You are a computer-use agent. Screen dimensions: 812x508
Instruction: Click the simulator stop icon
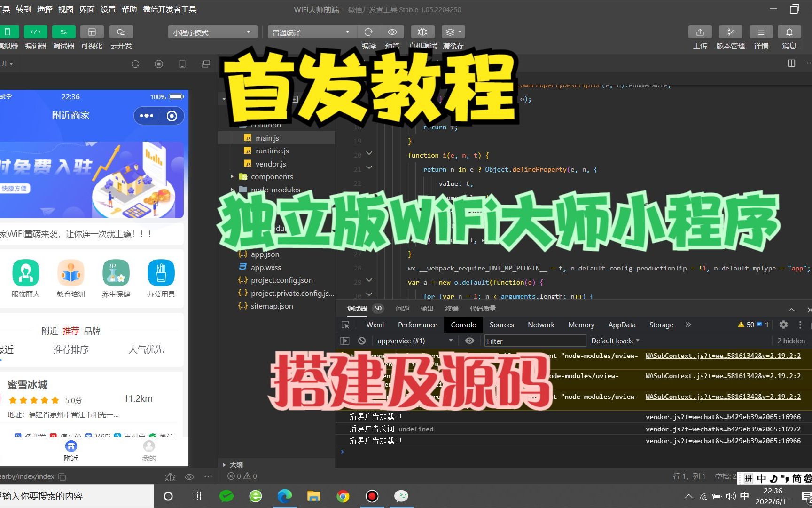[159, 64]
